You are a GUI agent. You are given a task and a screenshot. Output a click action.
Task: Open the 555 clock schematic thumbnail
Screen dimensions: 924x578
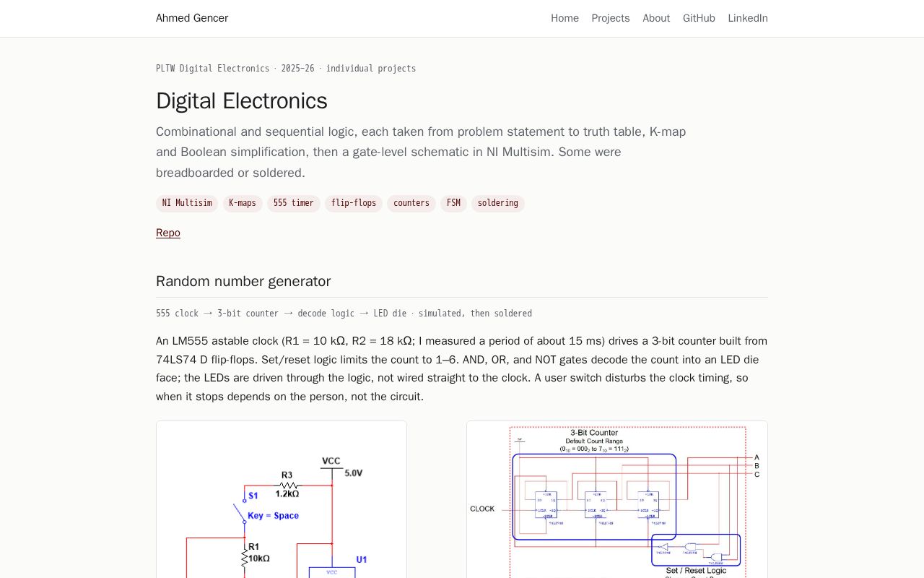[282, 499]
